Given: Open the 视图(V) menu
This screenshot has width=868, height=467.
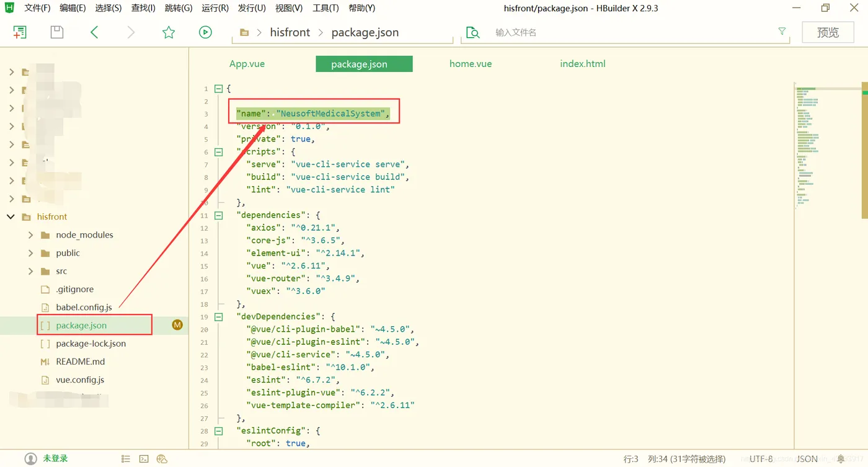Looking at the screenshot, I should pyautogui.click(x=289, y=8).
